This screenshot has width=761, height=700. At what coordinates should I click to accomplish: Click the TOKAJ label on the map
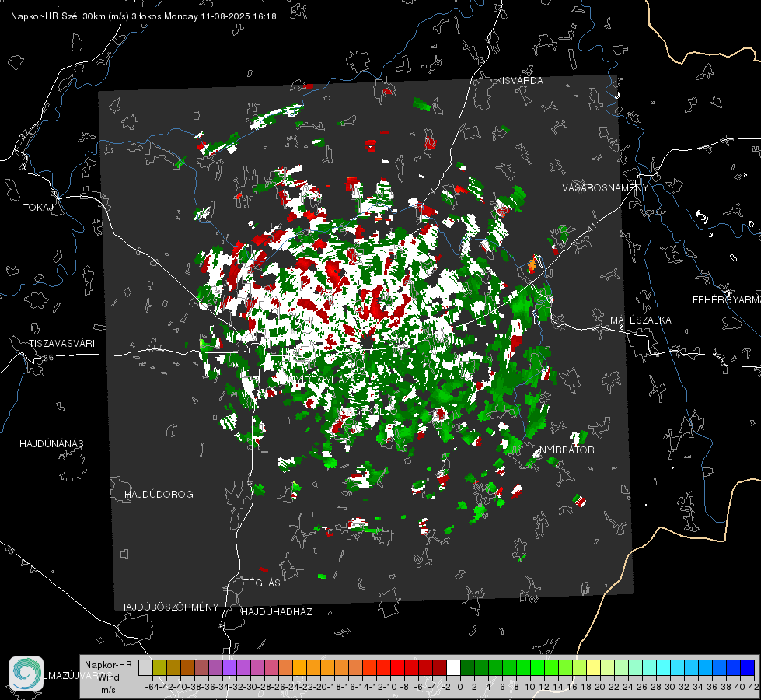tap(37, 208)
